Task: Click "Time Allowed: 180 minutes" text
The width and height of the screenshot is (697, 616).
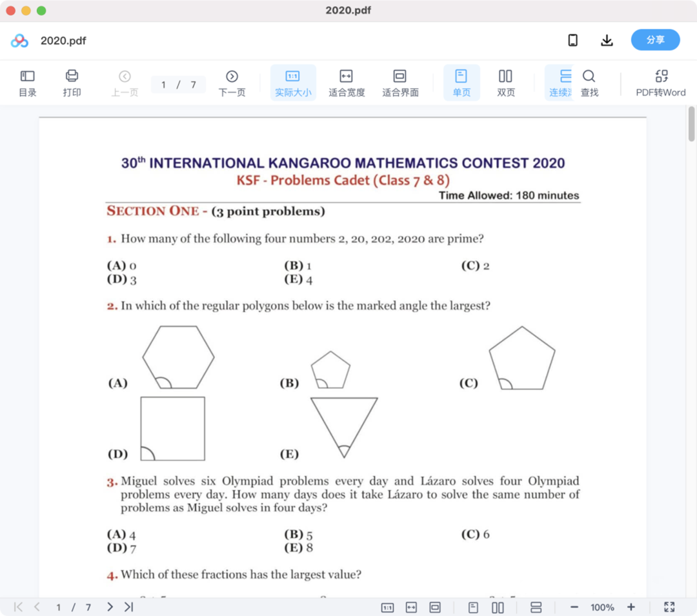Action: 509,195
